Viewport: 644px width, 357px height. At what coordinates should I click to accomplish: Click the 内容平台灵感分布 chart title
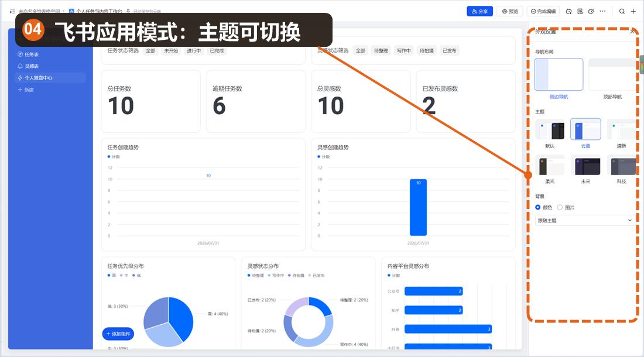coord(408,266)
